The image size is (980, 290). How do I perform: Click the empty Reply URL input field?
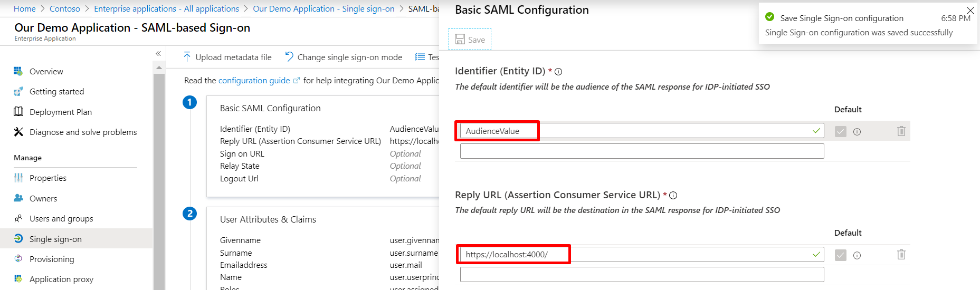pyautogui.click(x=641, y=275)
